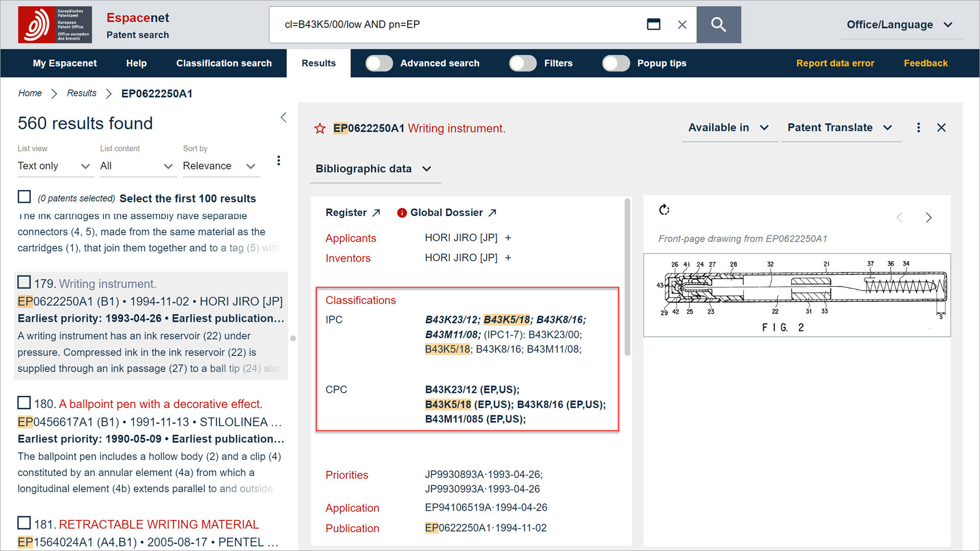Image resolution: width=980 pixels, height=551 pixels.
Task: Star the EP0622250A1 patent as favorite
Action: pos(320,129)
